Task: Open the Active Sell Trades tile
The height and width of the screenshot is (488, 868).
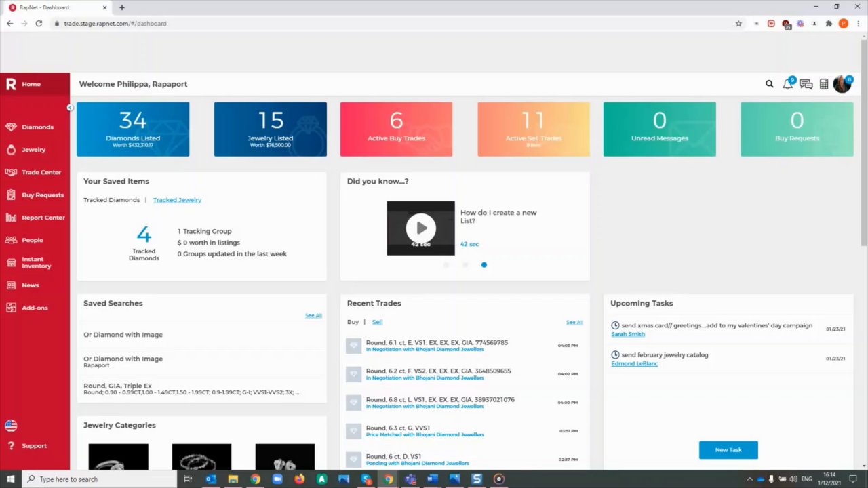Action: [x=534, y=129]
